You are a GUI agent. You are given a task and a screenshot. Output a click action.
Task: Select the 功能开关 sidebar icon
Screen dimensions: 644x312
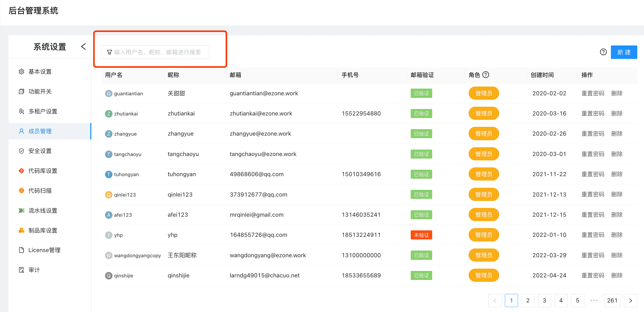[x=21, y=91]
